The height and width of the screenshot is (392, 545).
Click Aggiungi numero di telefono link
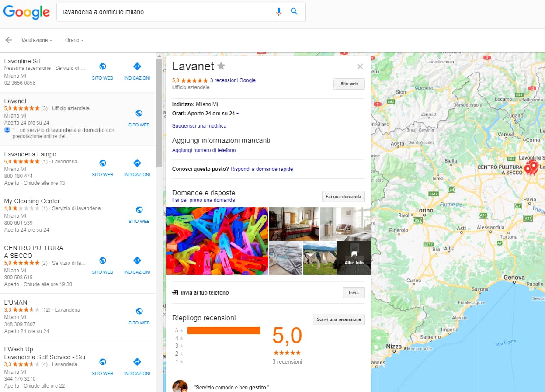tap(204, 150)
